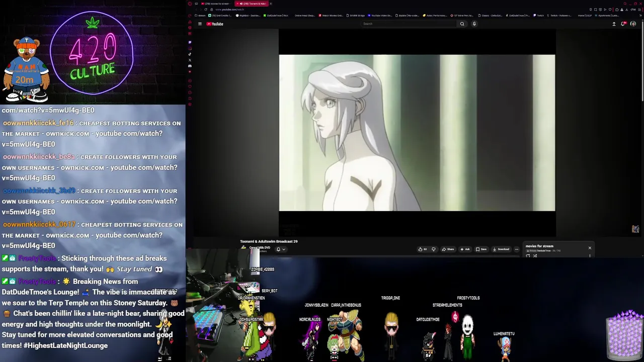Open the 'Twitch' bookmark
Image resolution: width=644 pixels, height=362 pixels.
(x=538, y=16)
